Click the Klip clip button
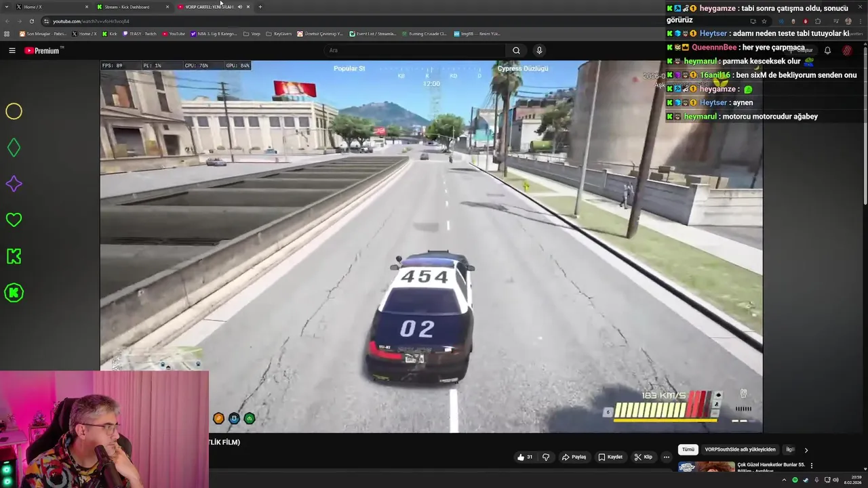Screen dimensions: 868x488 tap(644, 457)
